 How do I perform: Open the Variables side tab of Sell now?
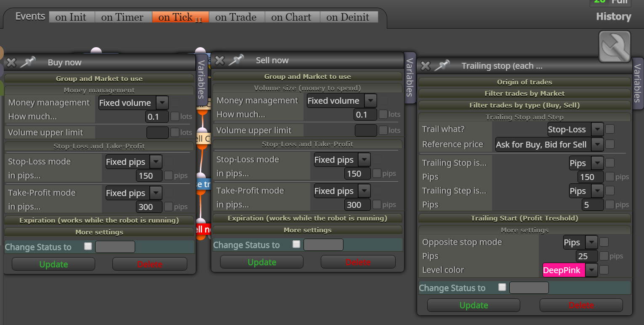click(410, 77)
